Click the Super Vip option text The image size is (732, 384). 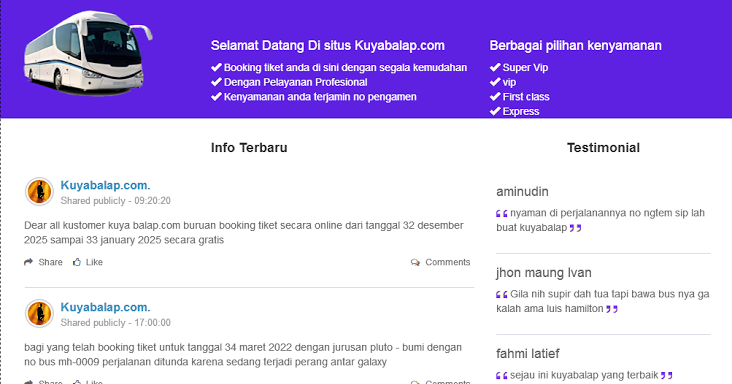click(x=525, y=68)
